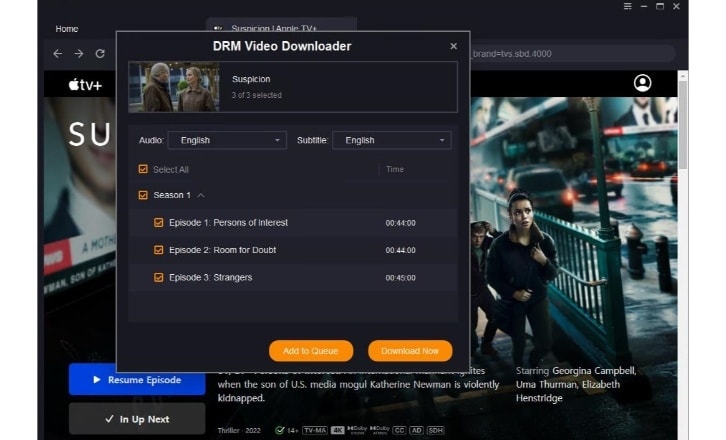
Task: Open the Apple TV+ account profile icon
Action: [x=642, y=83]
